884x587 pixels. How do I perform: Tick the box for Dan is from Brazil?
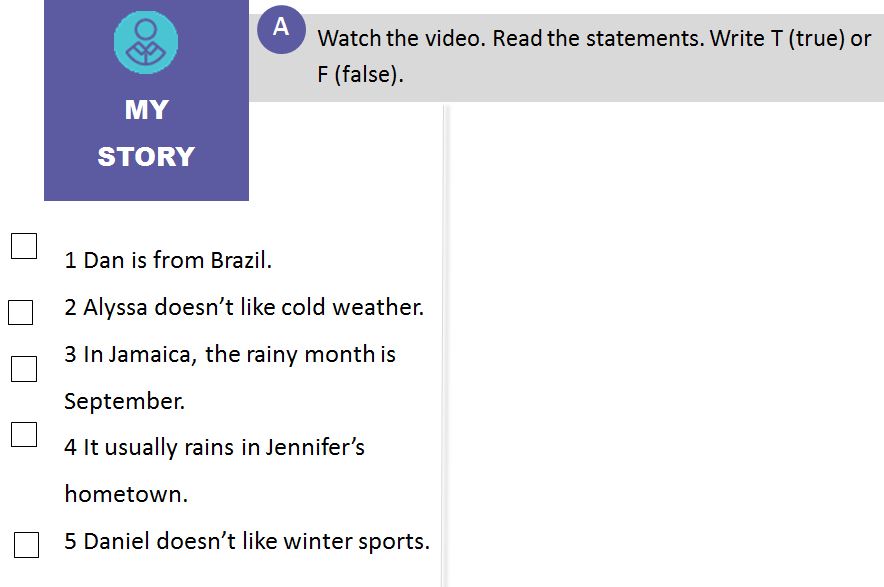24,246
